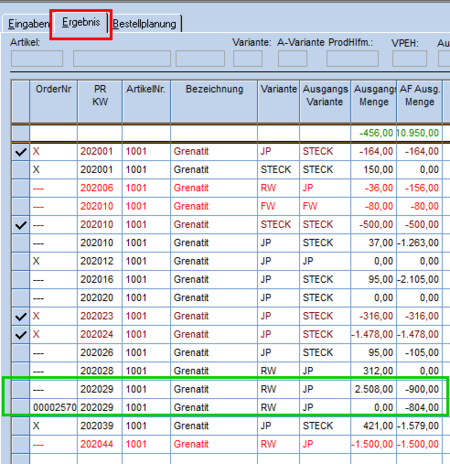Toggle the checkmark on the 202010 STECK row
Image resolution: width=450 pixels, height=464 pixels.
21,225
